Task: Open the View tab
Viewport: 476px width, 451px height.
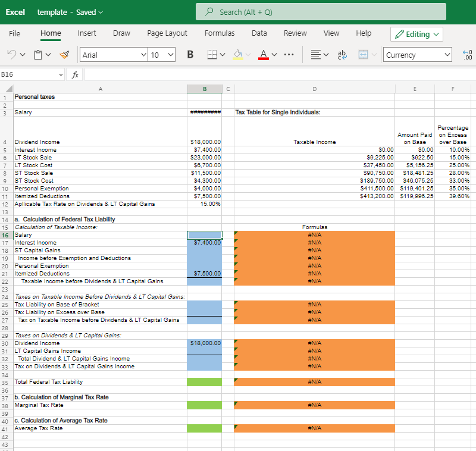Action: (x=331, y=33)
